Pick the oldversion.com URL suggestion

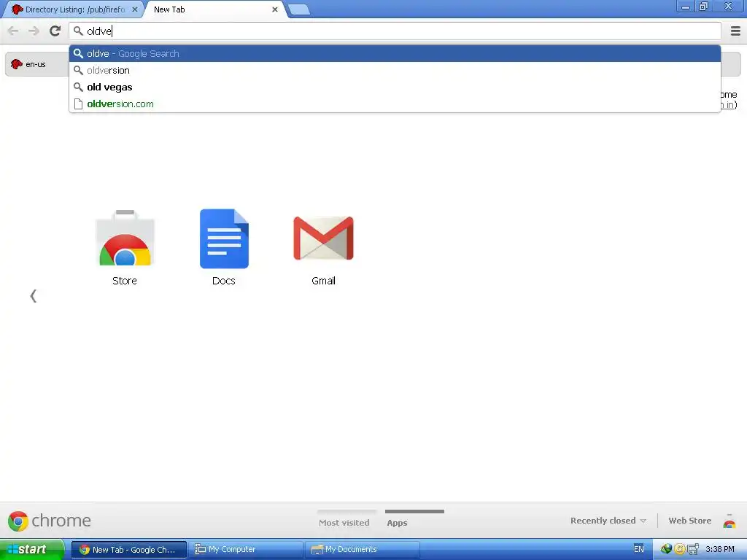(x=395, y=104)
